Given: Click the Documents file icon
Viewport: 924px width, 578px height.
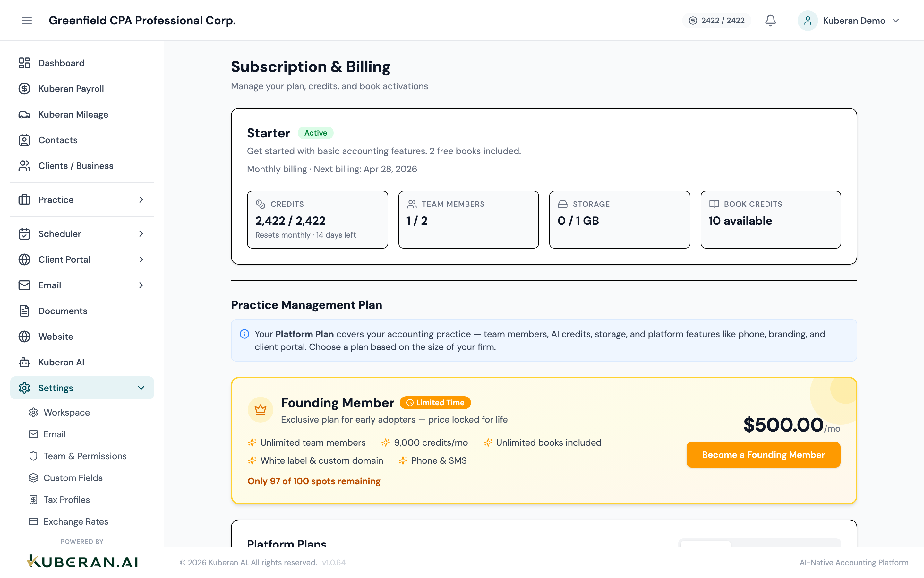Looking at the screenshot, I should [24, 311].
